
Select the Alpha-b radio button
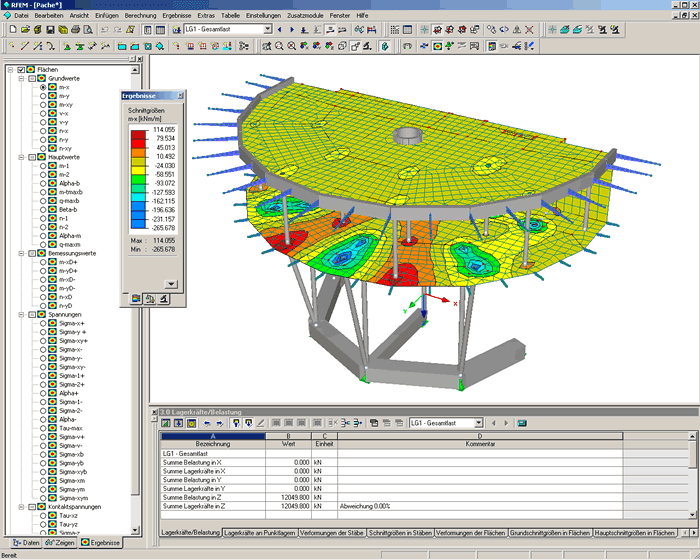[43, 184]
